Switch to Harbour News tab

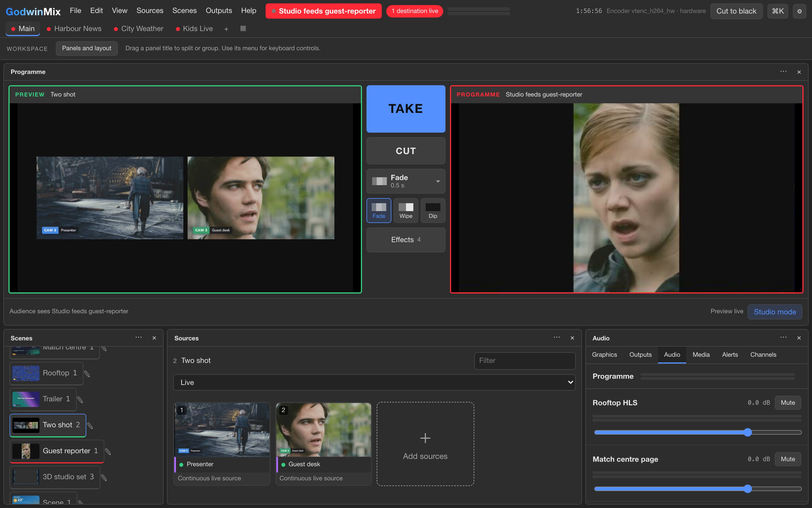[74, 29]
